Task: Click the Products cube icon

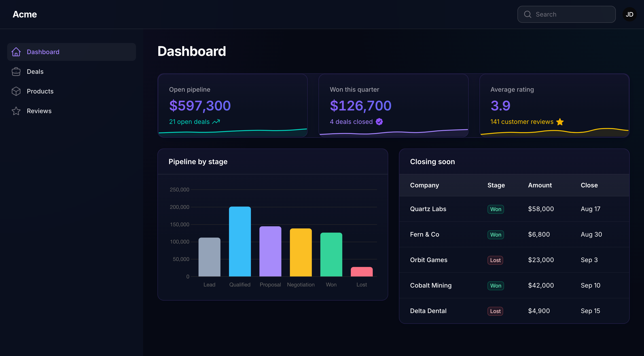Action: tap(16, 91)
